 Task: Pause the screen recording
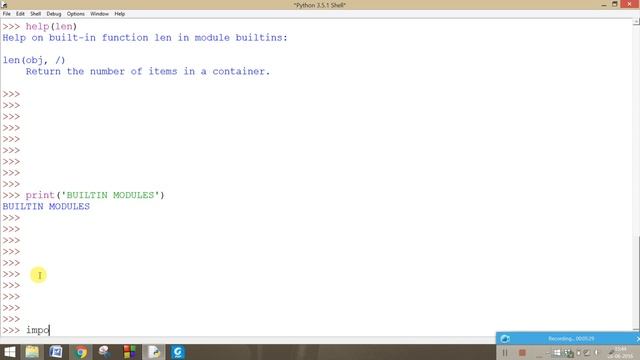(x=505, y=353)
